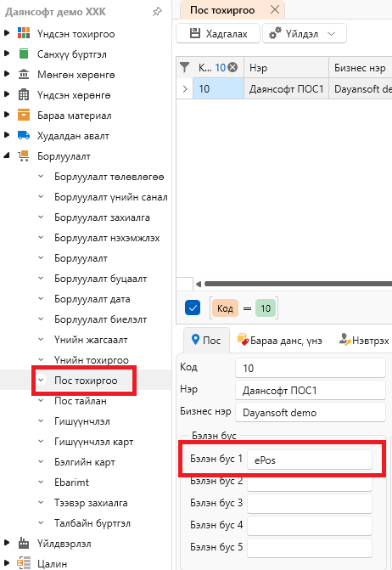
Task: Click the horizontal scrollbar of the grid
Action: 298,284
